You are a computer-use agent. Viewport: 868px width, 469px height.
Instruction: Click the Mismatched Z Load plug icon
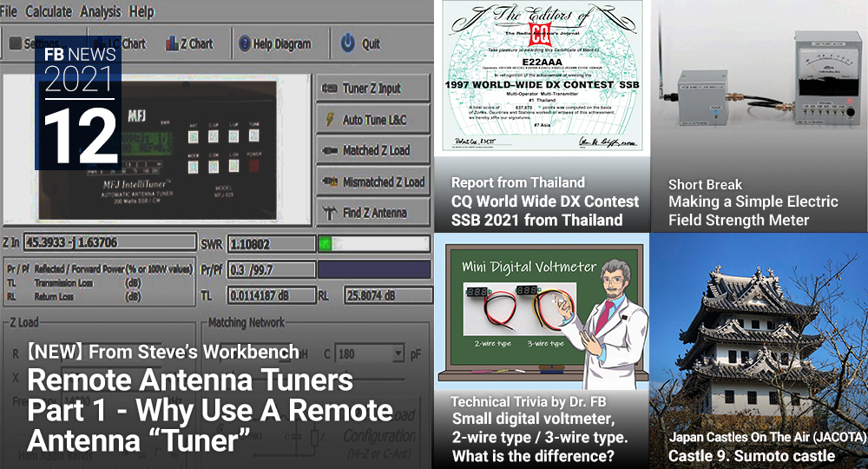pyautogui.click(x=329, y=181)
